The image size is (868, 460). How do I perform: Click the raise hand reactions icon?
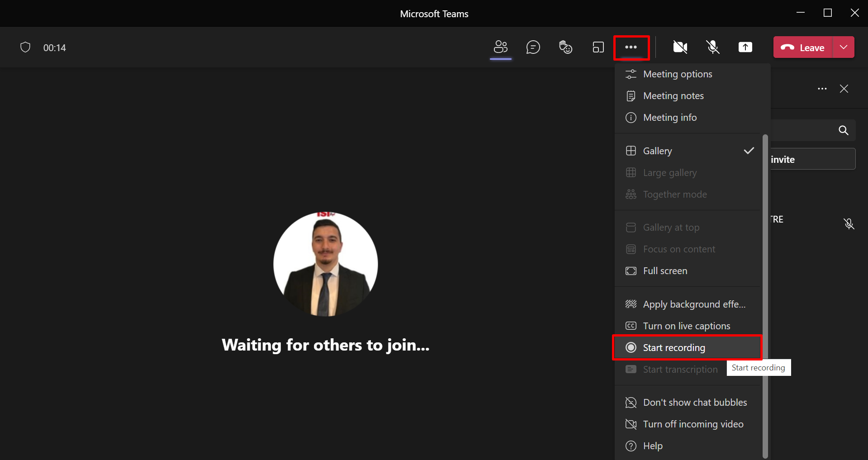pos(565,47)
